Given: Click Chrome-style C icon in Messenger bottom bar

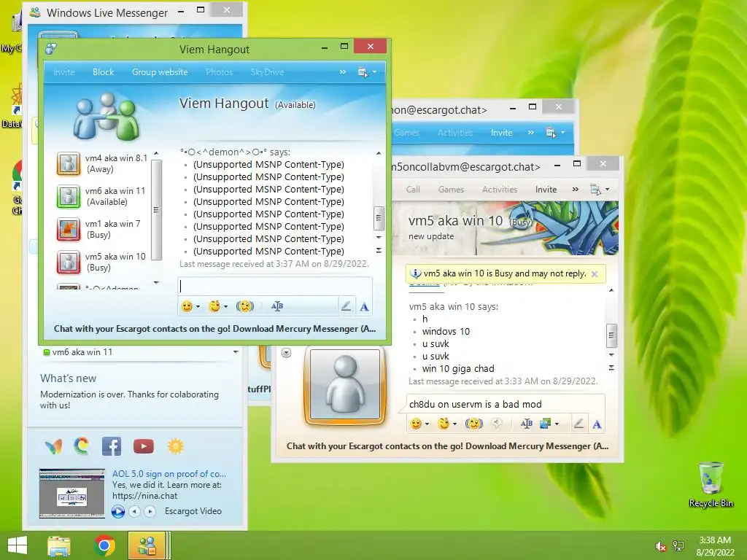Looking at the screenshot, I should [82, 446].
